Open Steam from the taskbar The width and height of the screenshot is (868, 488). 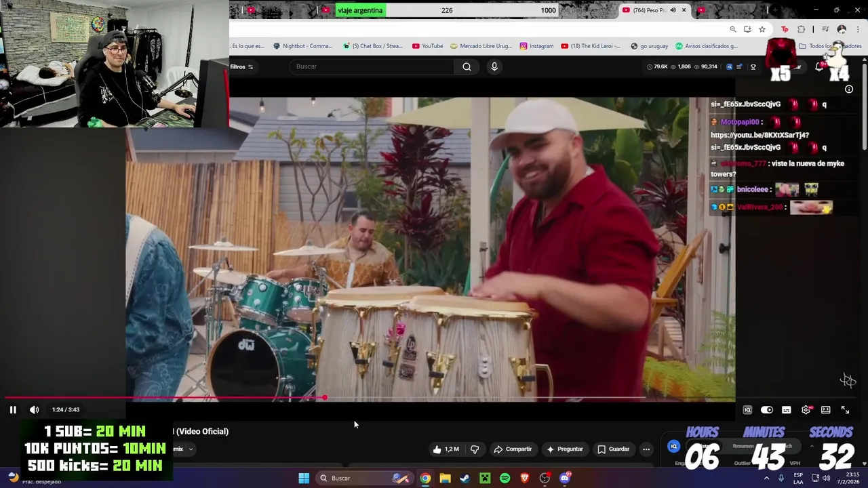point(465,478)
